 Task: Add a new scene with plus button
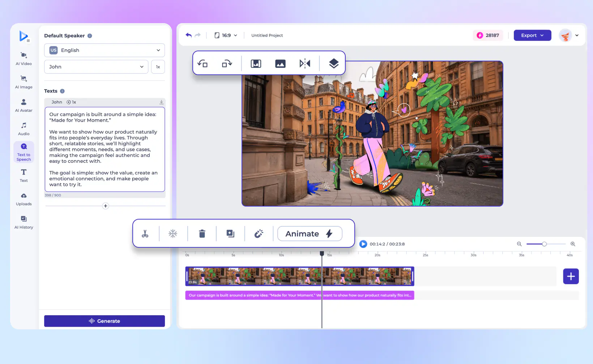(x=571, y=276)
